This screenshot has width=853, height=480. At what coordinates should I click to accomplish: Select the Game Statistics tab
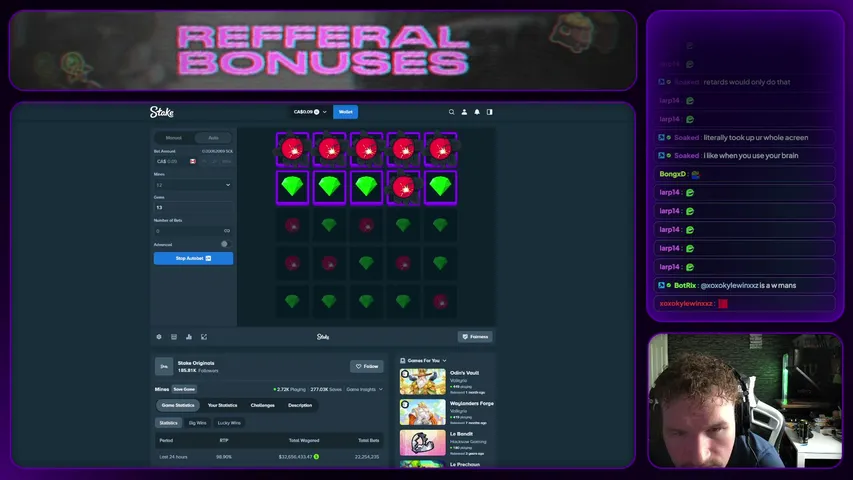point(178,405)
